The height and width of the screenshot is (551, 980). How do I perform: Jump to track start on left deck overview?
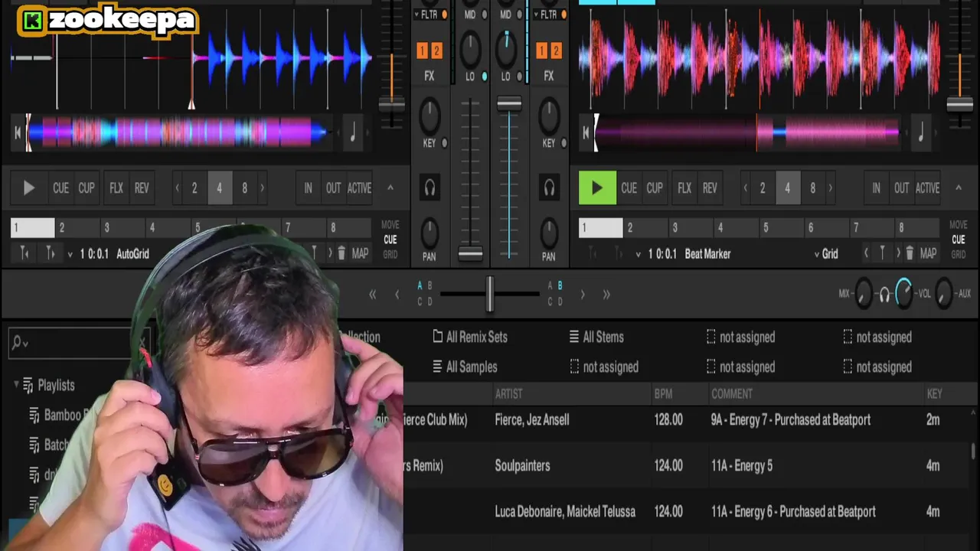[18, 132]
